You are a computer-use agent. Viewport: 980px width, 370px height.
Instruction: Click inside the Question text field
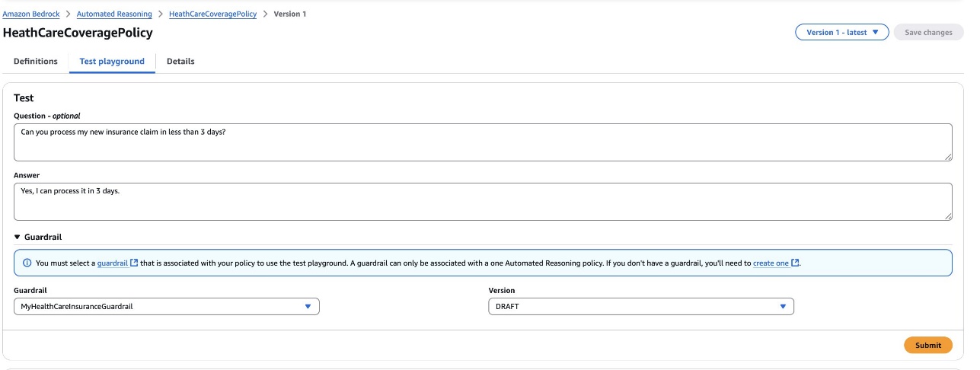coord(483,142)
